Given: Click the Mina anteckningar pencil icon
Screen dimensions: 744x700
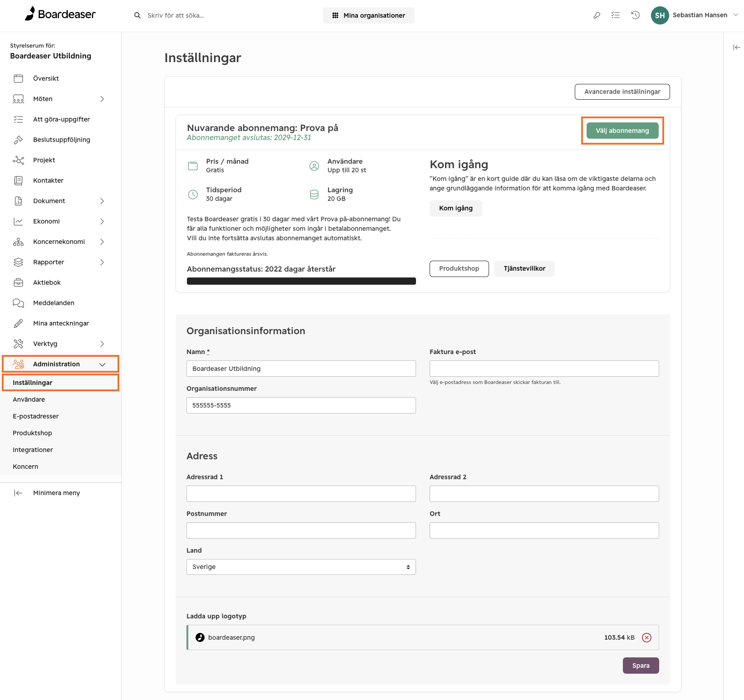Looking at the screenshot, I should click(x=18, y=323).
